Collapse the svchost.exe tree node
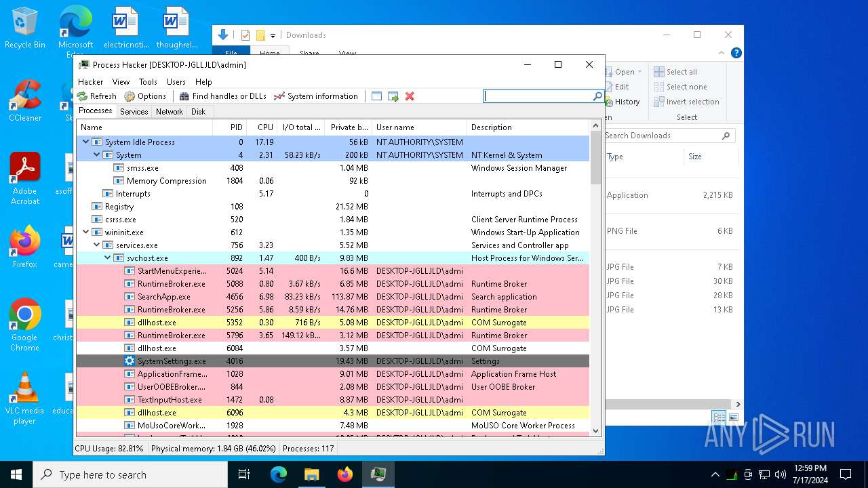The height and width of the screenshot is (488, 868). (x=108, y=258)
